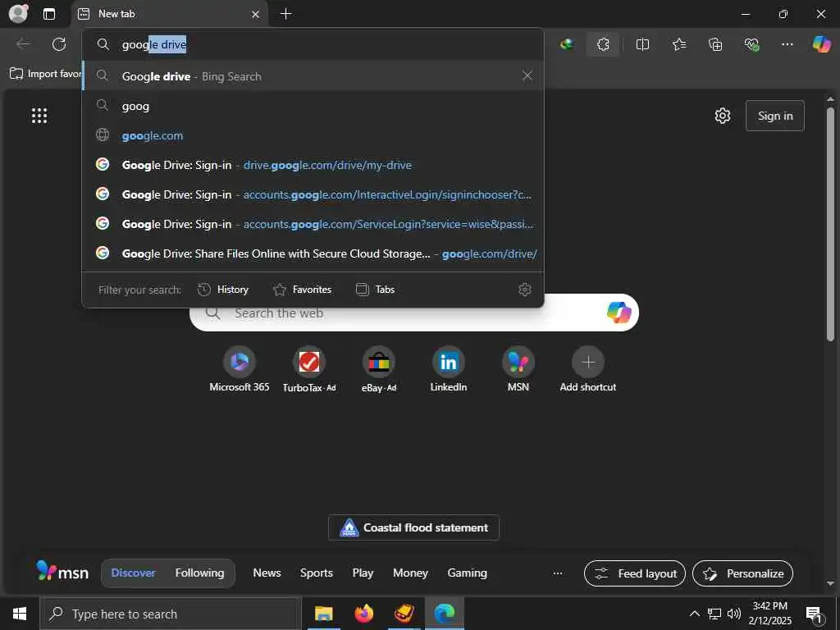The width and height of the screenshot is (840, 630).
Task: Open the accounts.google.com InteractiveLogin suggestion
Action: pyautogui.click(x=313, y=194)
